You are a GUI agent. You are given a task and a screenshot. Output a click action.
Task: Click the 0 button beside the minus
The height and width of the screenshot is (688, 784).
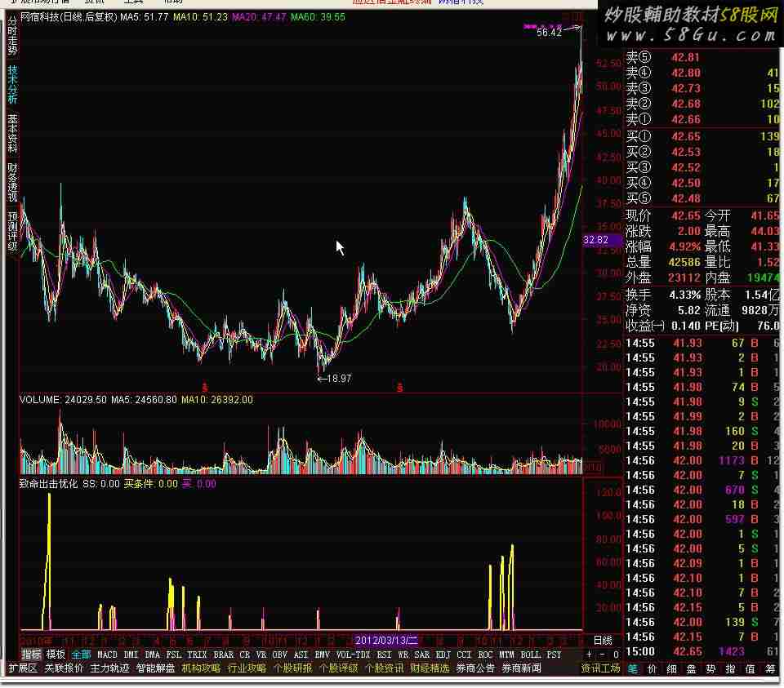tap(616, 654)
